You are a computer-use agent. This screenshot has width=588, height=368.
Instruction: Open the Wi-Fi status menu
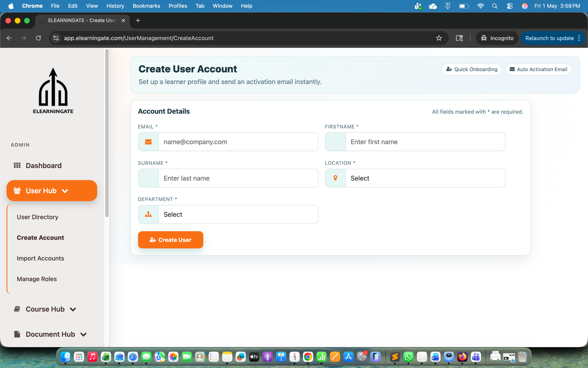tap(480, 6)
